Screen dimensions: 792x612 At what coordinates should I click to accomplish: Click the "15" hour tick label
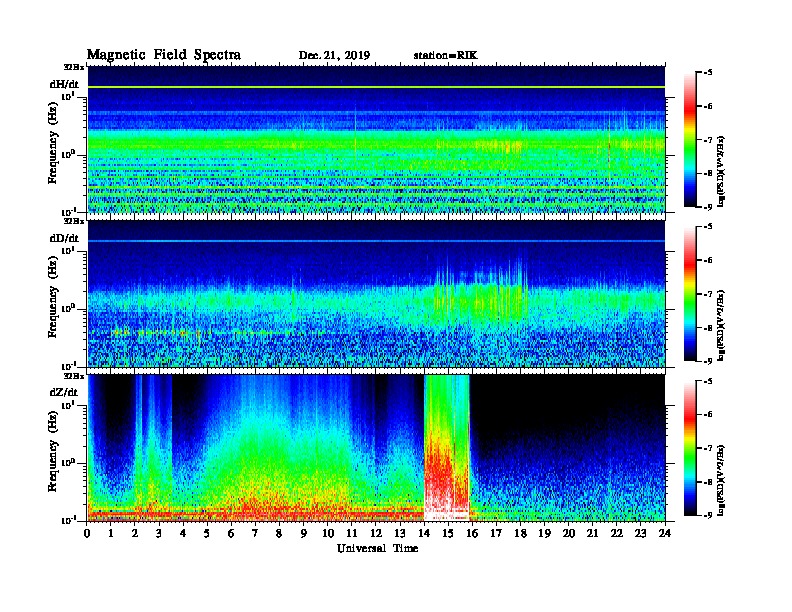click(448, 533)
